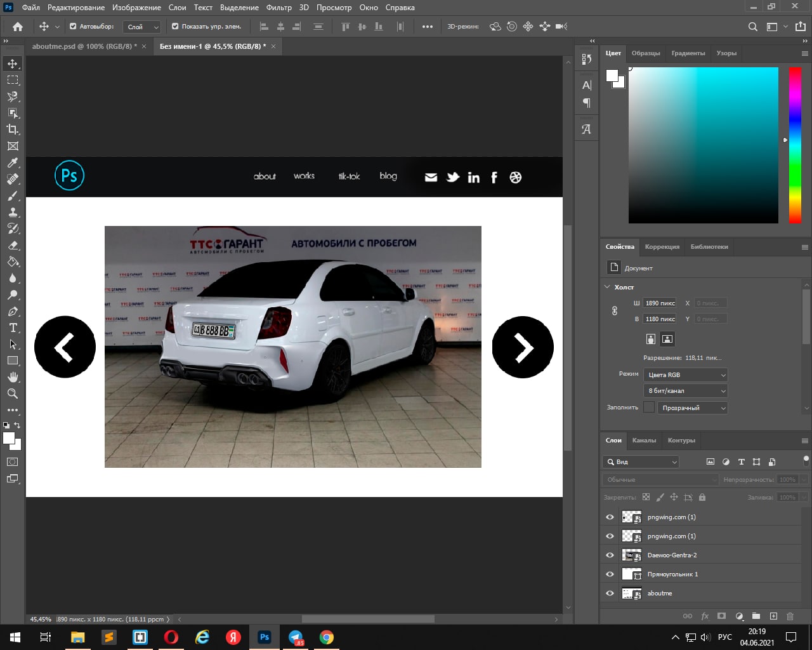Open the Layers panel options menu
This screenshot has width=812, height=650.
pos(804,441)
